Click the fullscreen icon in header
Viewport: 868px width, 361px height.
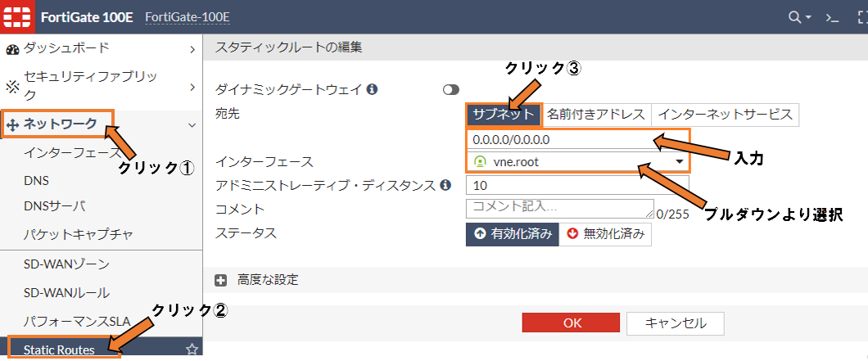[x=862, y=17]
